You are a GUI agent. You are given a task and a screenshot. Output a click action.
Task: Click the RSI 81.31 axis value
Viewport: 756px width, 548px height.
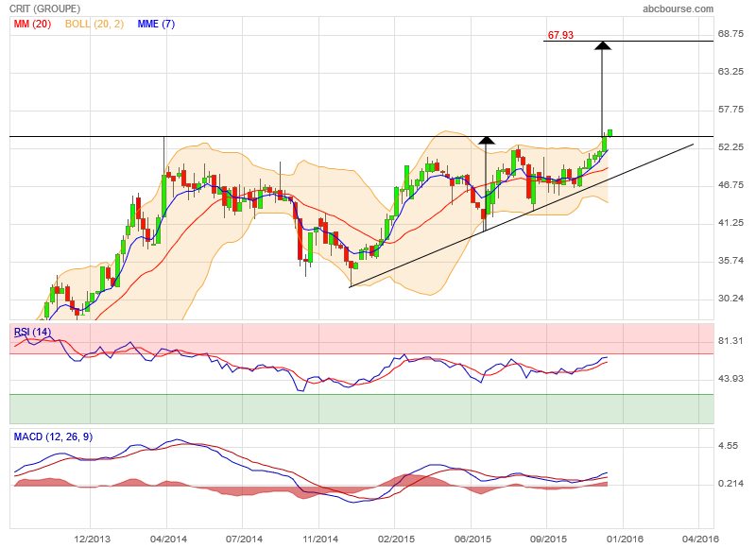pos(730,341)
